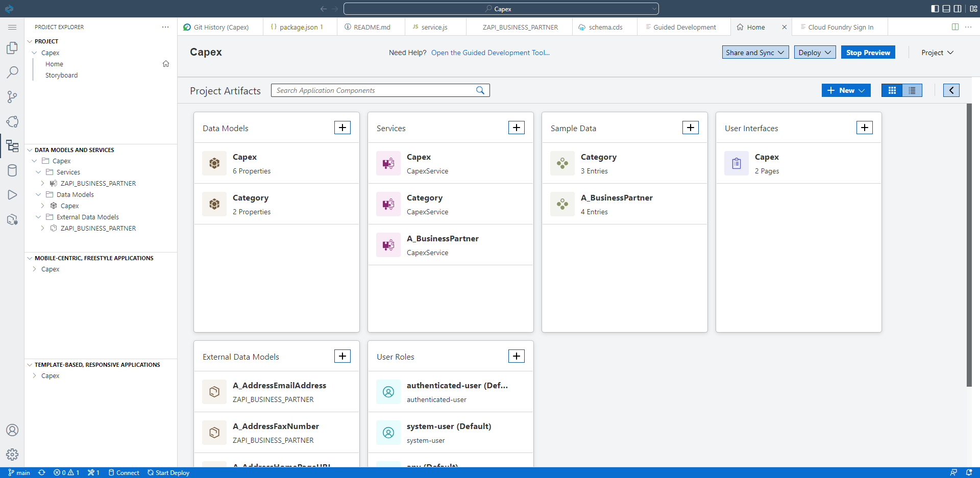Select the Source Control icon

(12, 97)
